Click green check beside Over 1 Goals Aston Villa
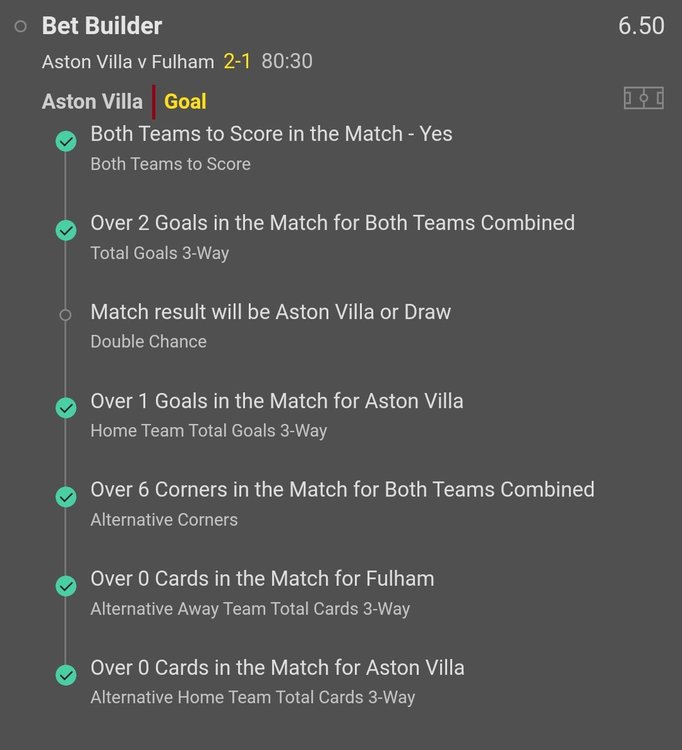 66,409
